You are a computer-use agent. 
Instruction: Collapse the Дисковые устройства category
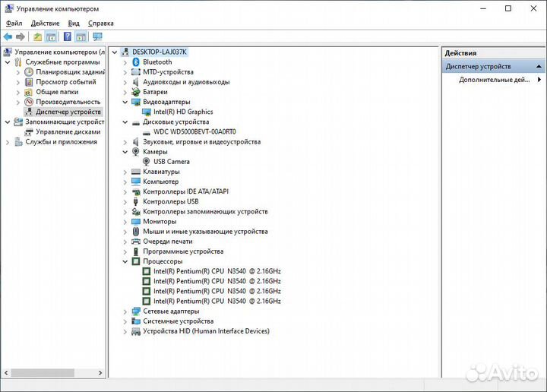(x=125, y=122)
